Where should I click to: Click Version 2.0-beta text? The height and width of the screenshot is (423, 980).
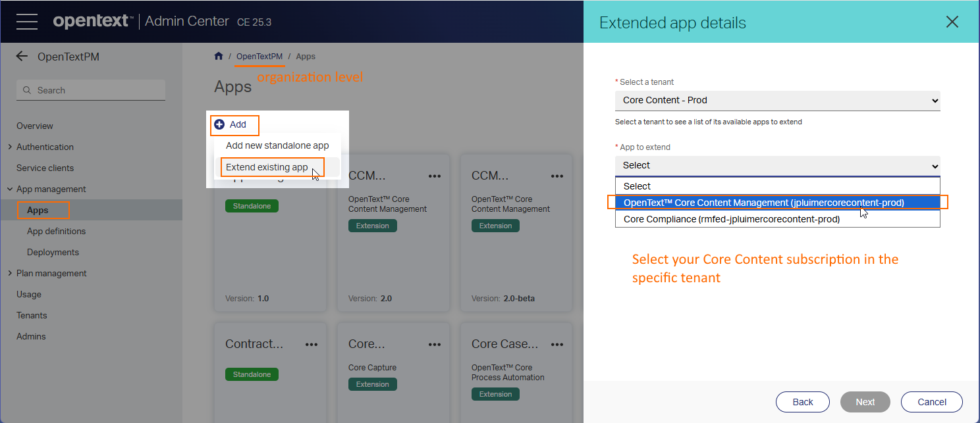503,298
